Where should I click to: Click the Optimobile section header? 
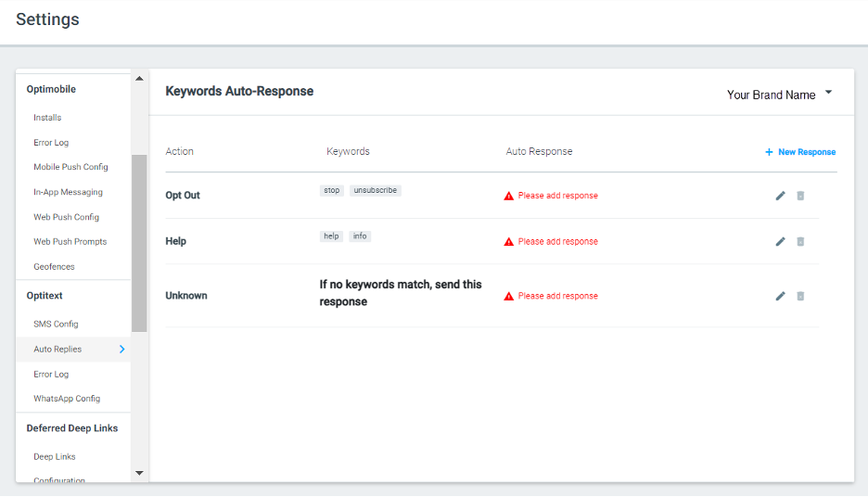tap(52, 89)
